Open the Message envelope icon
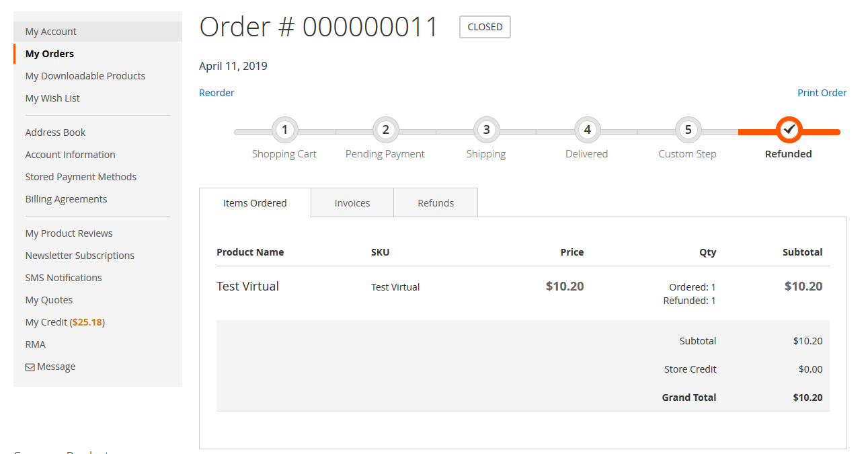 point(30,366)
